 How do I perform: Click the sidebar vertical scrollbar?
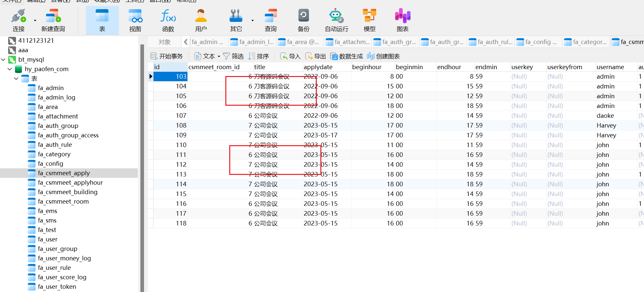(x=142, y=163)
